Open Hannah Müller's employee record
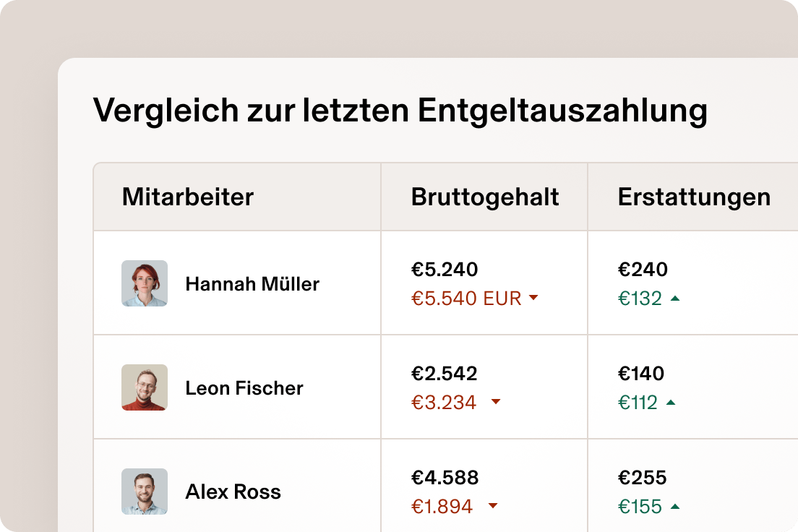The width and height of the screenshot is (798, 532). [252, 284]
